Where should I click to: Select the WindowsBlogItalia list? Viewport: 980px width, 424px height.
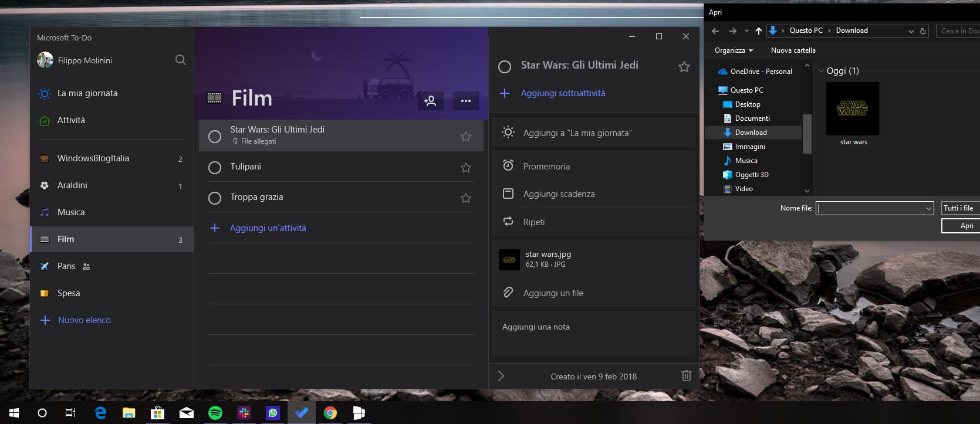111,158
